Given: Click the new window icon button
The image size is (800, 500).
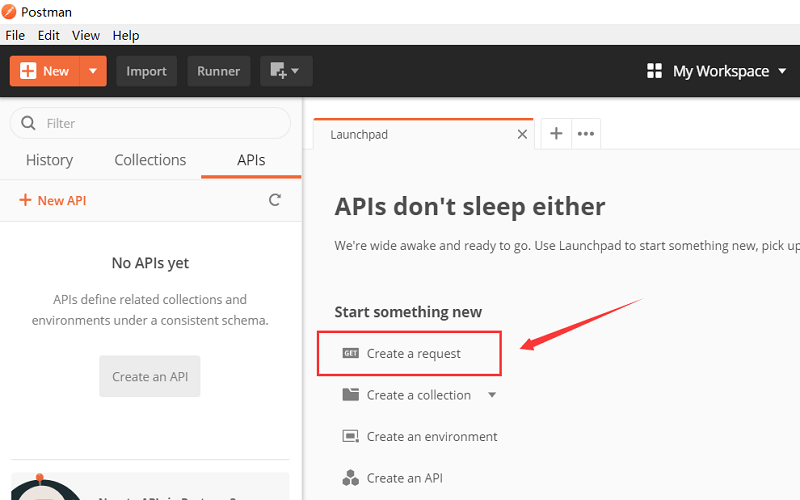Looking at the screenshot, I should (286, 71).
